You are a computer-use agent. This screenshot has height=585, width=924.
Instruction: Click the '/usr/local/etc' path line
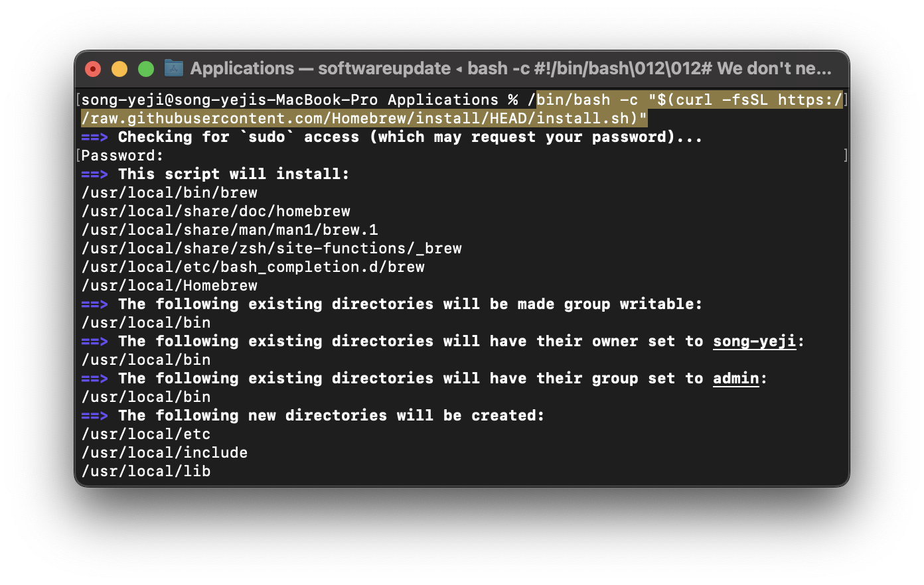click(146, 434)
